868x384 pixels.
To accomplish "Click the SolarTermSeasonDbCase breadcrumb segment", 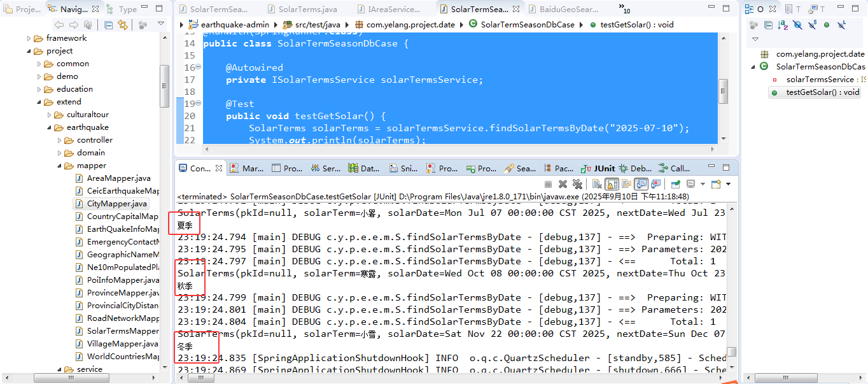I will point(521,25).
